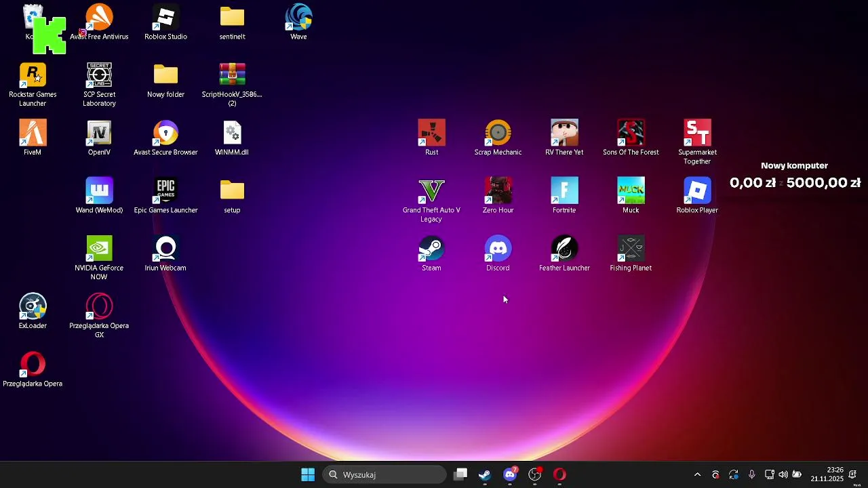Viewport: 868px width, 488px height.
Task: Click the microphone tray icon
Action: (751, 474)
